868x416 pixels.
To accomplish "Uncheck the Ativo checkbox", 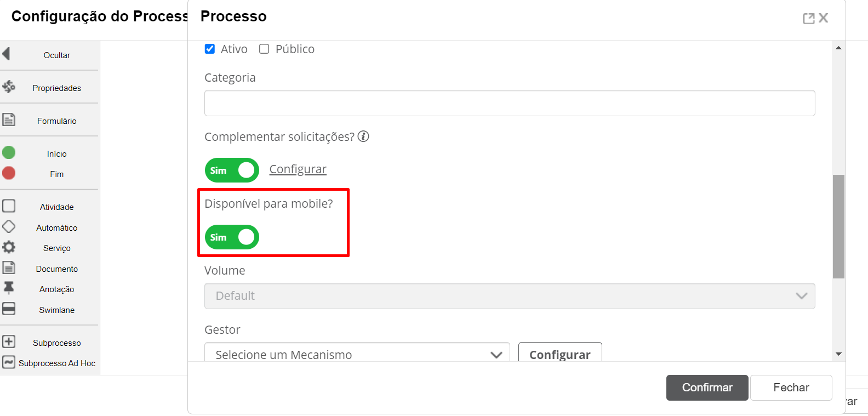I will [x=210, y=49].
